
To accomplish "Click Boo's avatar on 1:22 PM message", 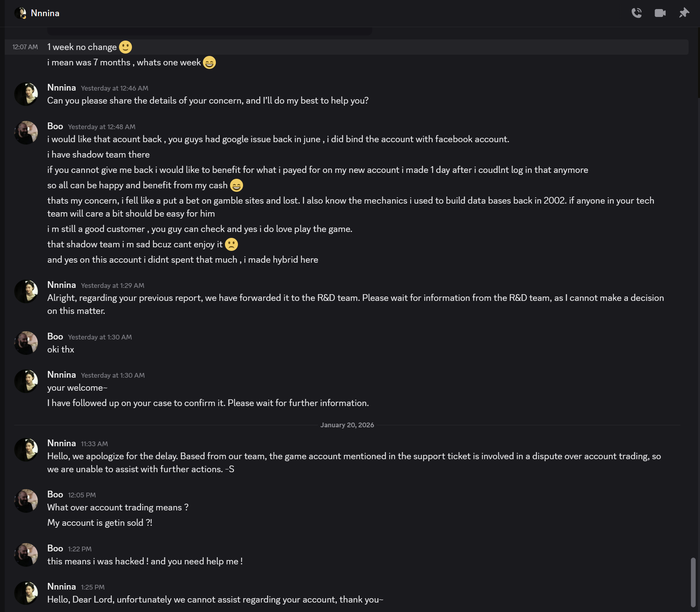I will pyautogui.click(x=26, y=555).
